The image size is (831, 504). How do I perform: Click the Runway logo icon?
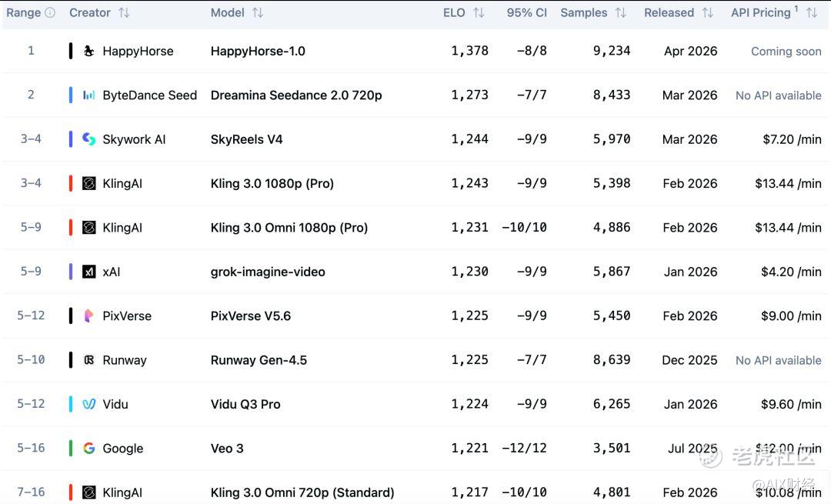(89, 360)
